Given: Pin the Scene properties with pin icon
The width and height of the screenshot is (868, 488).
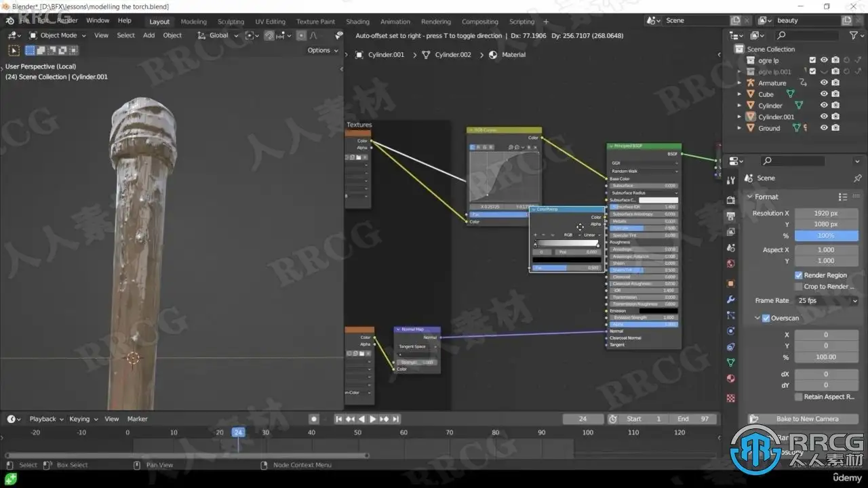Looking at the screenshot, I should pos(857,178).
